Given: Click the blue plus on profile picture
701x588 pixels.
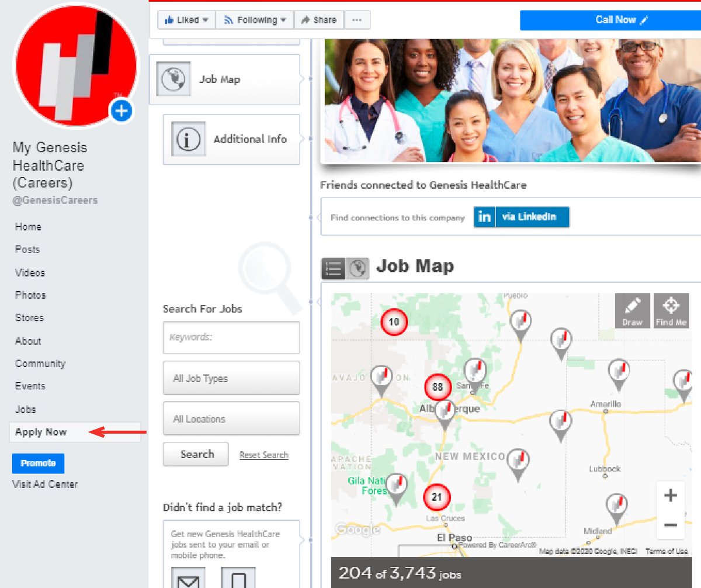Looking at the screenshot, I should click(122, 110).
